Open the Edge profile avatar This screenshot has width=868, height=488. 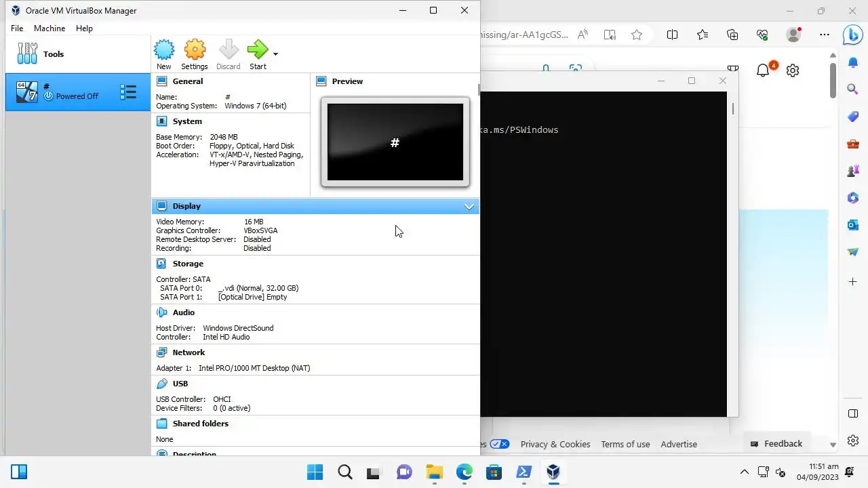point(793,35)
